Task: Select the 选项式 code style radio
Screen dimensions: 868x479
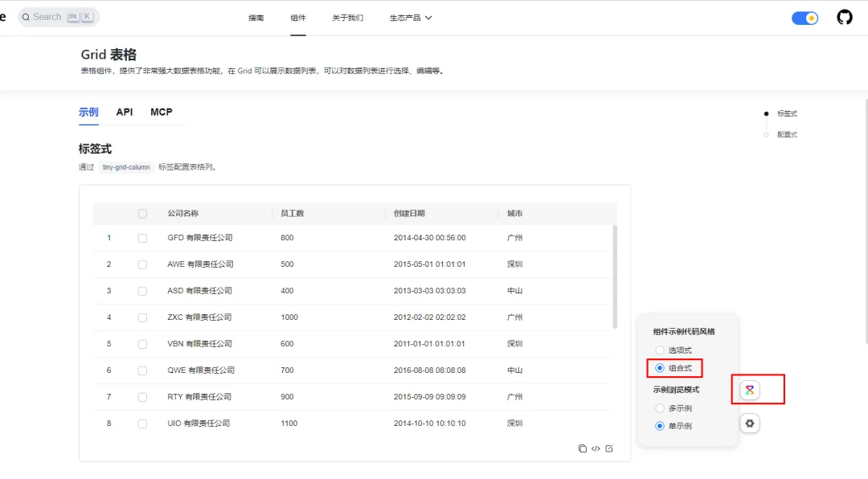Action: [659, 350]
